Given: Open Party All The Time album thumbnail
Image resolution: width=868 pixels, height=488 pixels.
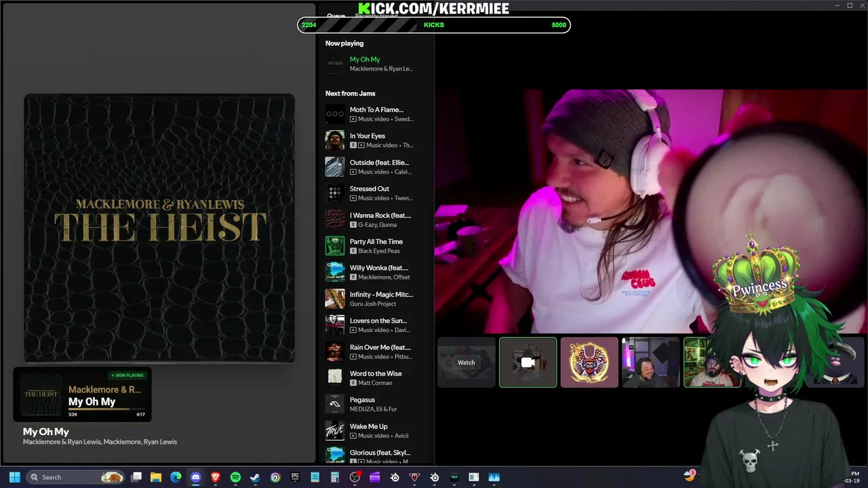Looking at the screenshot, I should coord(335,246).
